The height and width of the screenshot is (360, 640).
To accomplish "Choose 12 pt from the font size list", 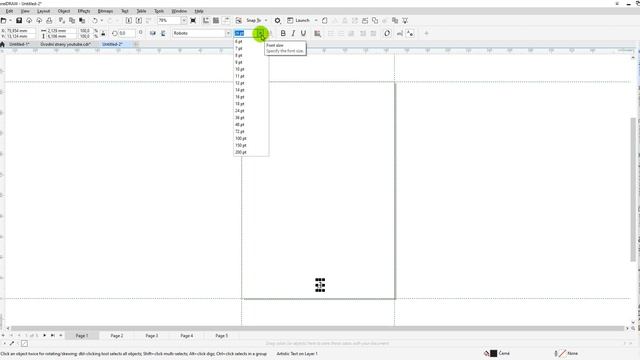I will click(x=240, y=83).
